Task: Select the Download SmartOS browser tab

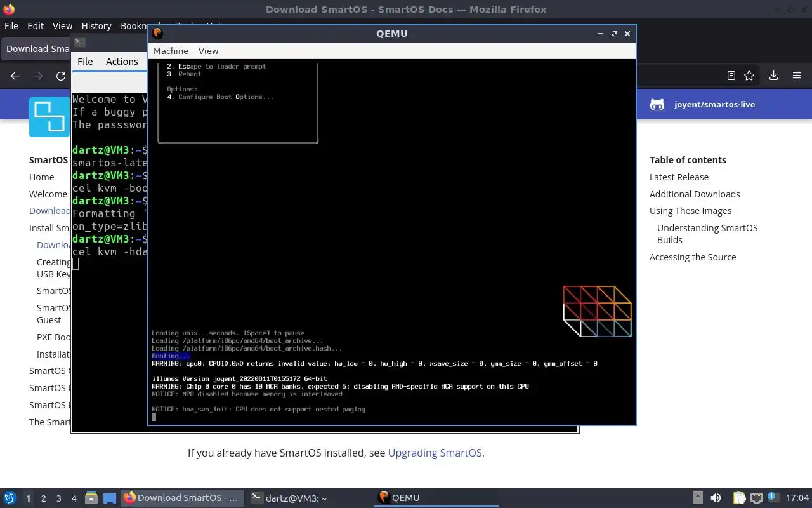Action: click(x=37, y=49)
